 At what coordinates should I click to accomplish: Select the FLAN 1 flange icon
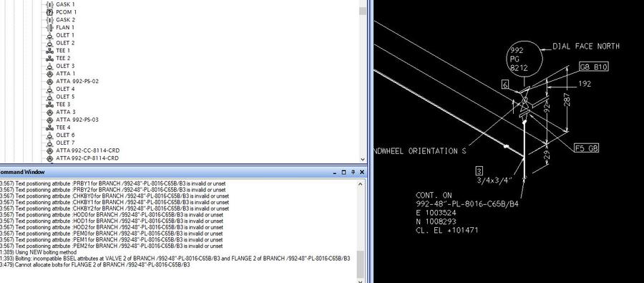coord(49,27)
